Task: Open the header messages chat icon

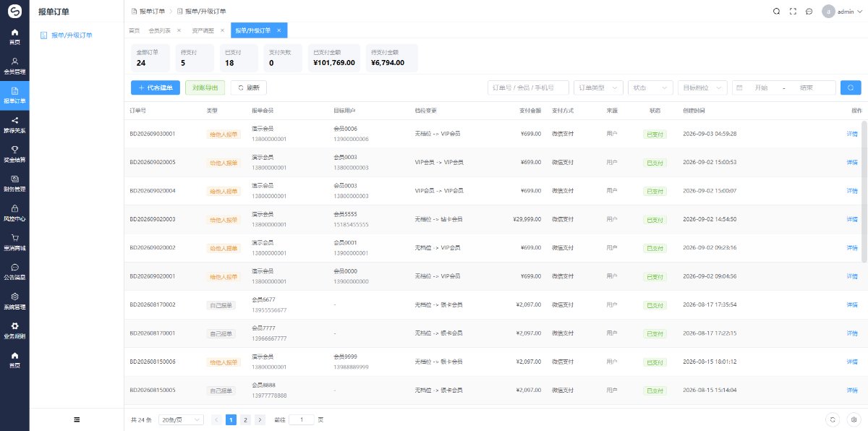Action: point(809,12)
